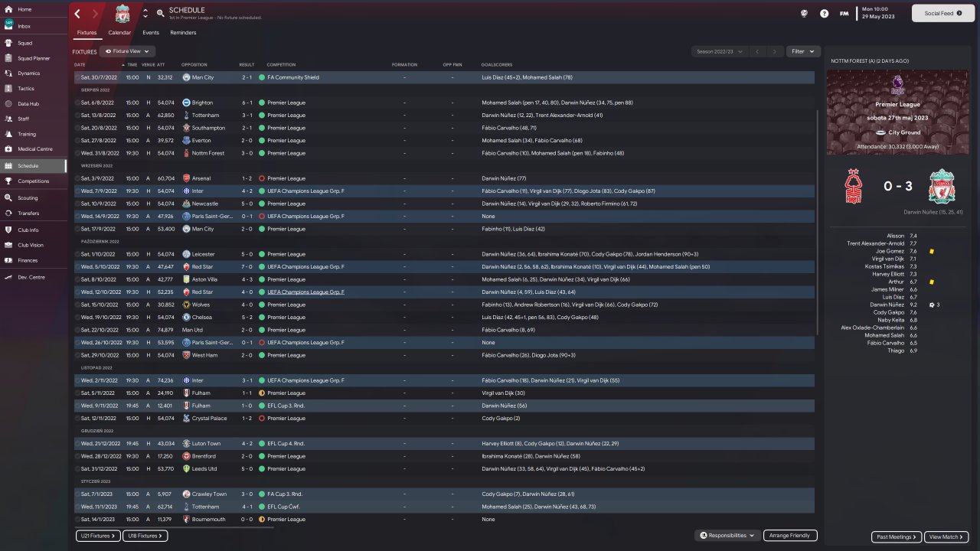Open the FM menu logo
This screenshot has width=980, height=551.
pyautogui.click(x=844, y=13)
